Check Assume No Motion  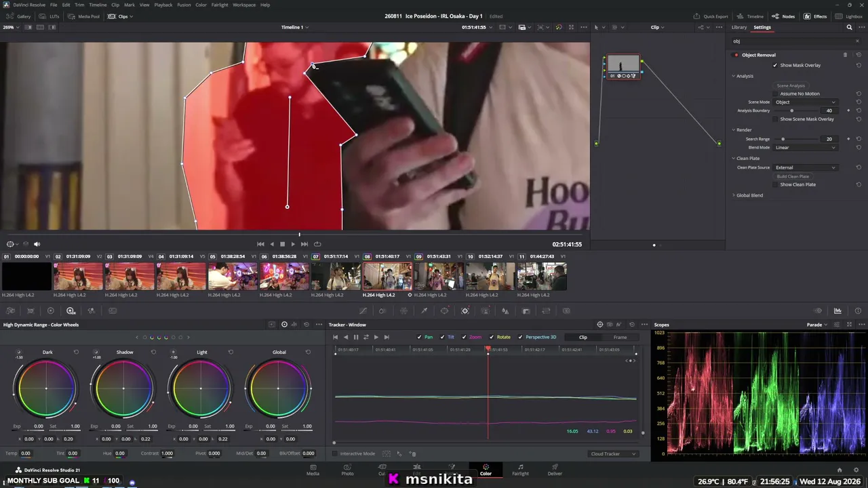pyautogui.click(x=775, y=94)
